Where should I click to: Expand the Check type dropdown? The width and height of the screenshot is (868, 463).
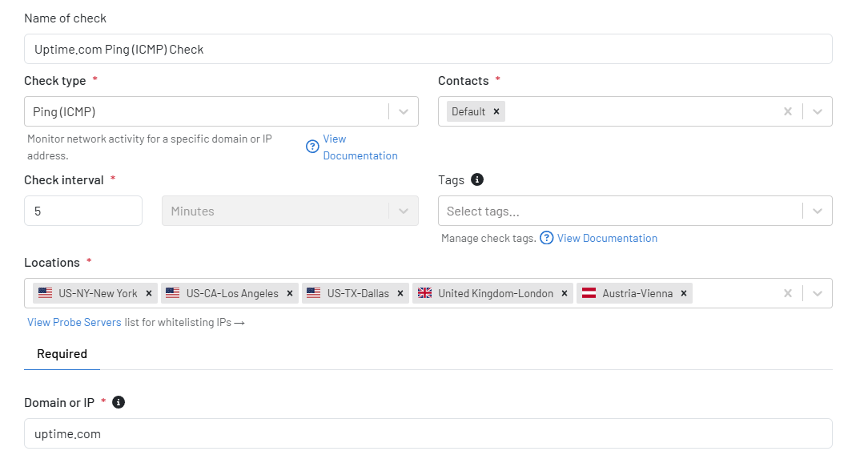tap(404, 112)
